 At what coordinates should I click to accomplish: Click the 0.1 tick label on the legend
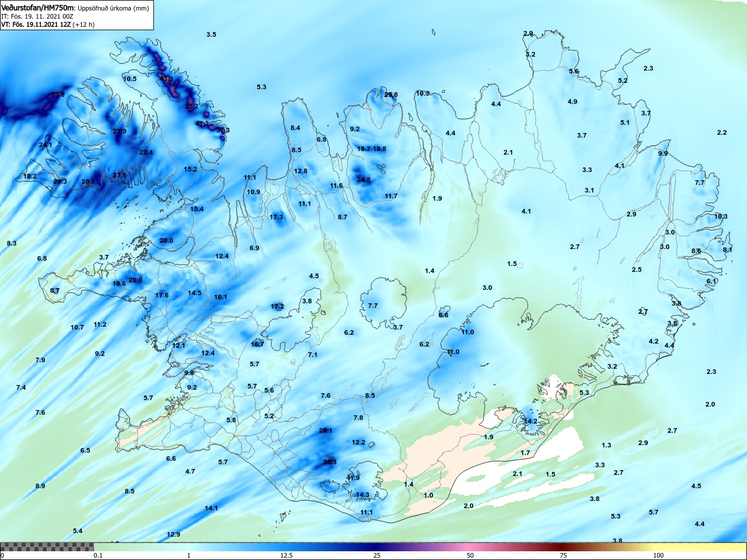click(98, 555)
